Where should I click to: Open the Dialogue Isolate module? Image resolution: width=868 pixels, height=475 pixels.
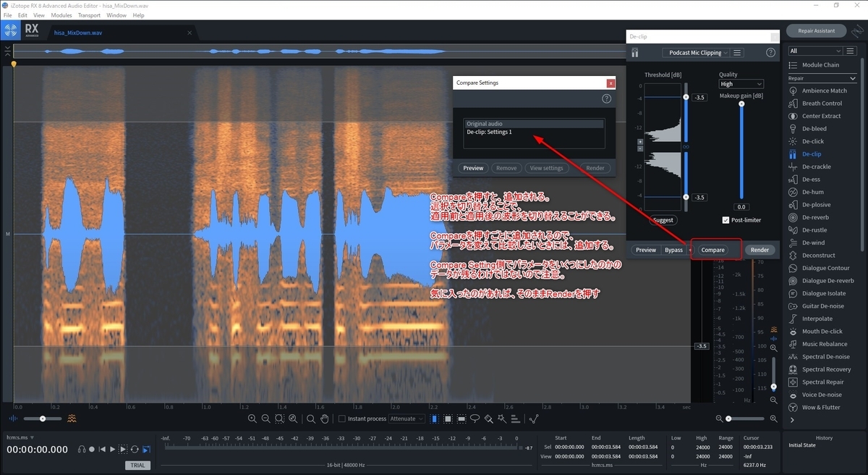[824, 293]
